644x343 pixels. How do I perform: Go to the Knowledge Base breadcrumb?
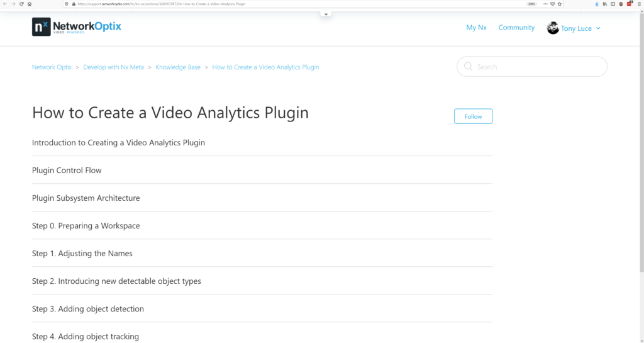(178, 67)
